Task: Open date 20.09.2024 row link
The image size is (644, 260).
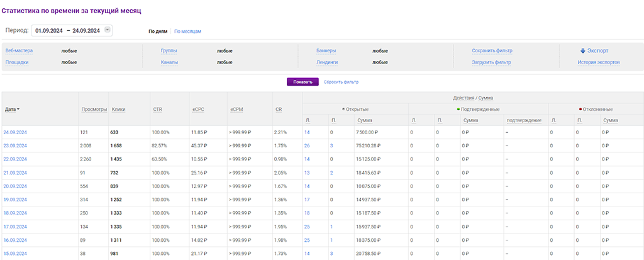Action: click(15, 186)
